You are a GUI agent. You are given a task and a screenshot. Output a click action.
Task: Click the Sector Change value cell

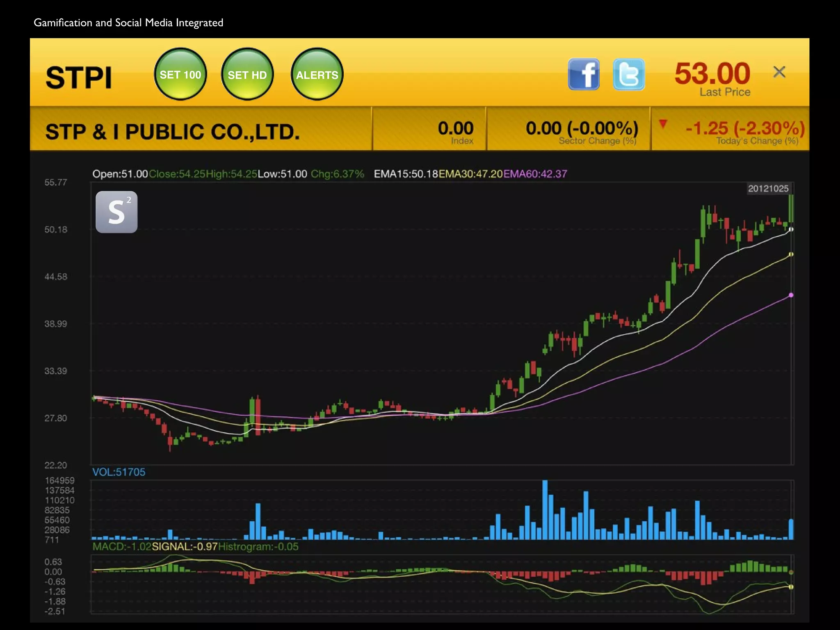tap(582, 129)
